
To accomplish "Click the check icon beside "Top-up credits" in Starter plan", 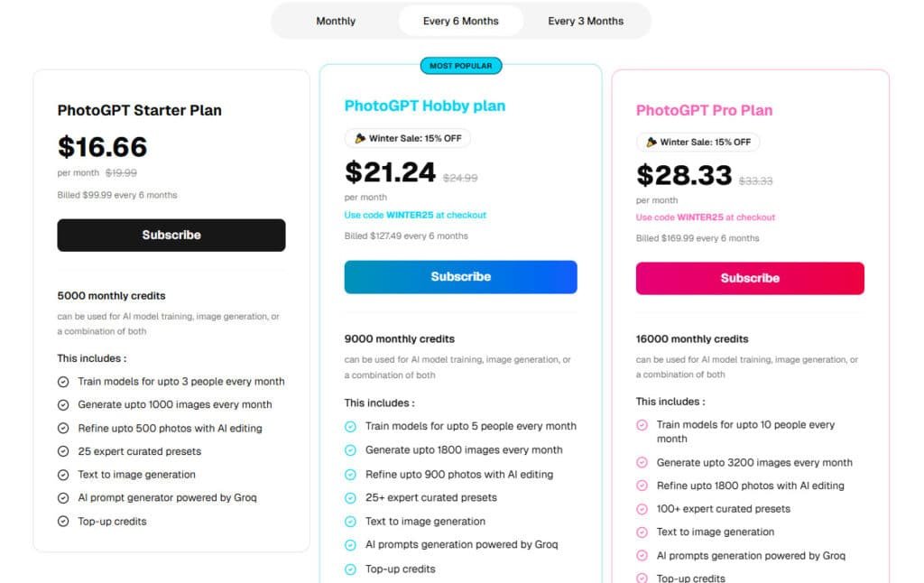I will tap(63, 521).
